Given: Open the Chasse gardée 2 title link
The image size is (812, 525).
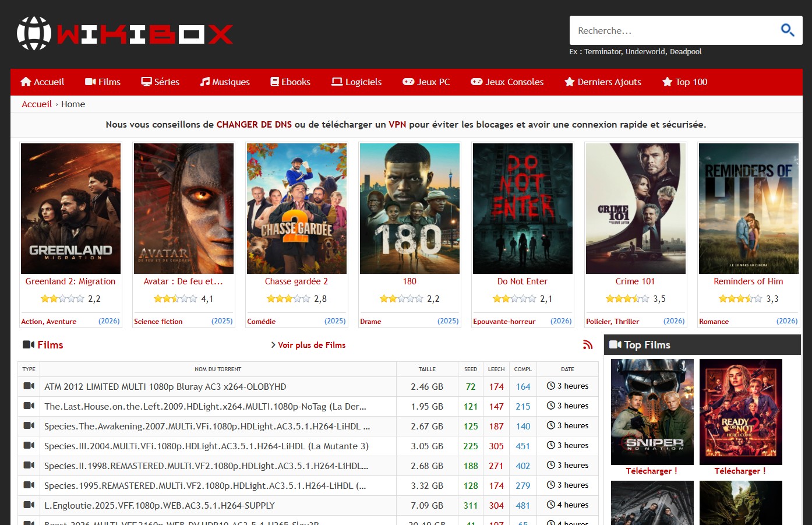Looking at the screenshot, I should coord(296,281).
